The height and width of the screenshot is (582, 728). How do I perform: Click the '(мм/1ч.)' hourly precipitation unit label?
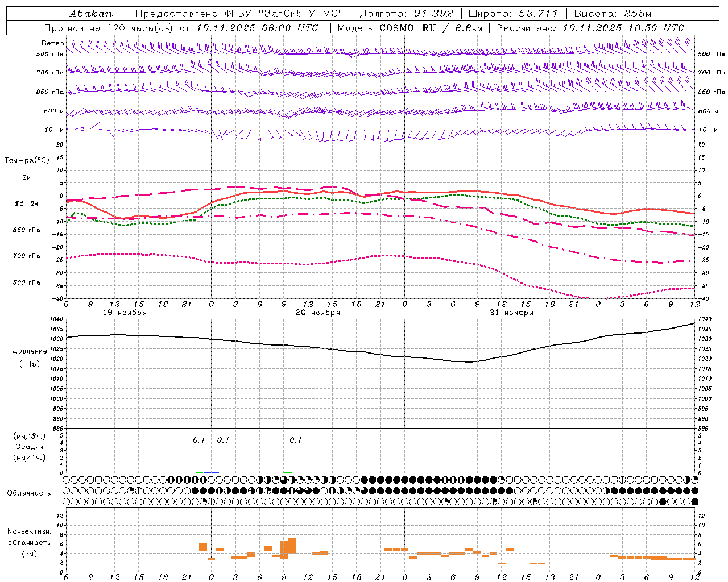click(30, 458)
